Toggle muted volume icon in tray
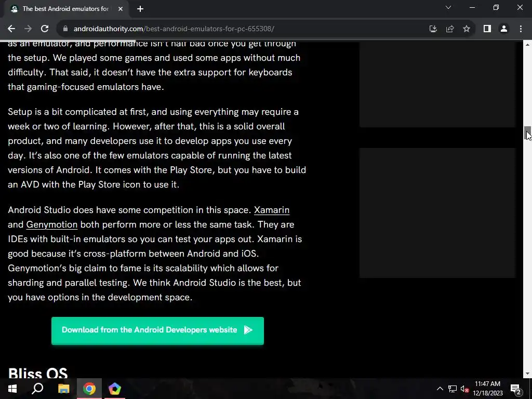 click(464, 389)
